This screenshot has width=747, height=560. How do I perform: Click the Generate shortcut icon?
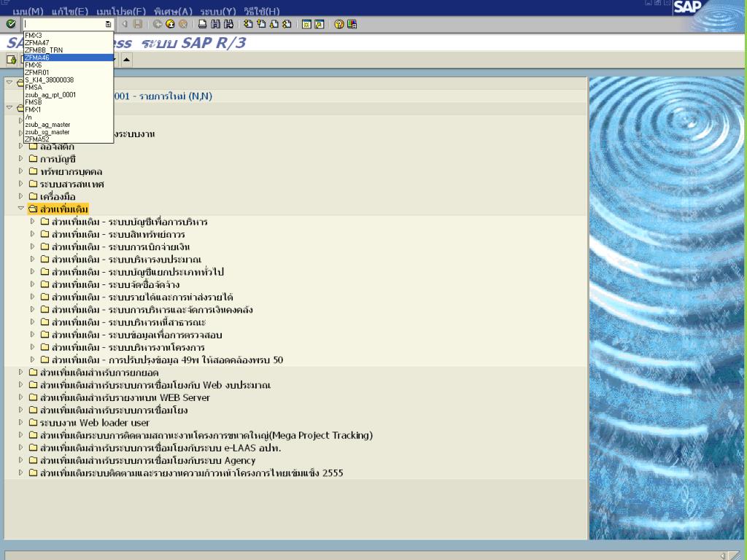(x=320, y=24)
